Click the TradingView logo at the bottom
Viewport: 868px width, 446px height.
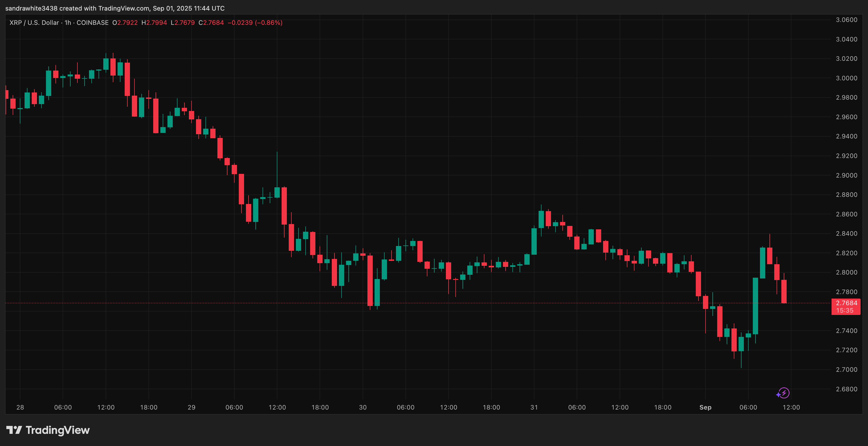pos(48,430)
